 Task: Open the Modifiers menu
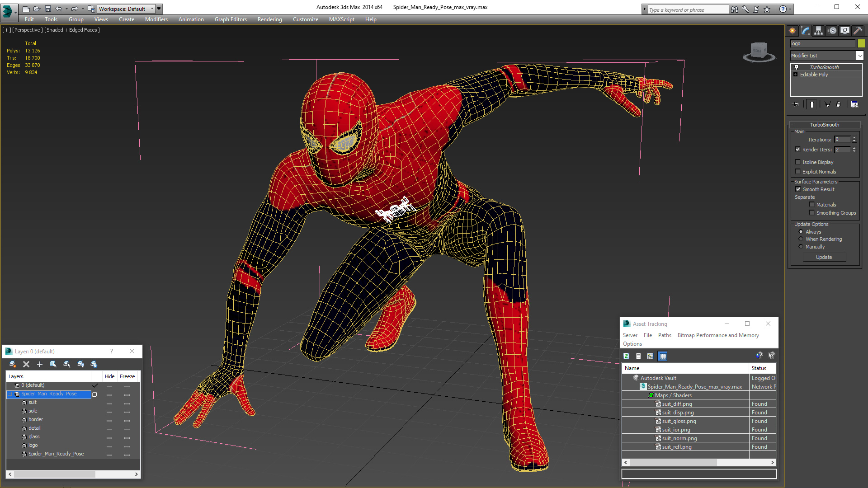(156, 19)
